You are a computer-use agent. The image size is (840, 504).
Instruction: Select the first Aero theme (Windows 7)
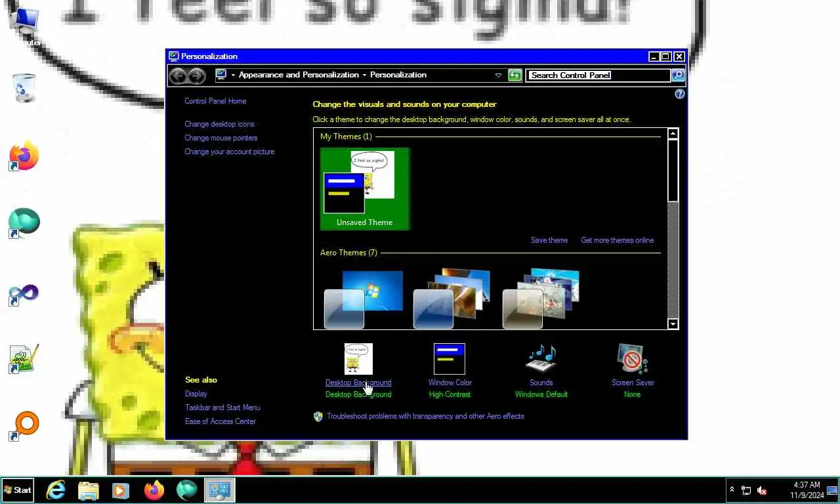(x=364, y=299)
